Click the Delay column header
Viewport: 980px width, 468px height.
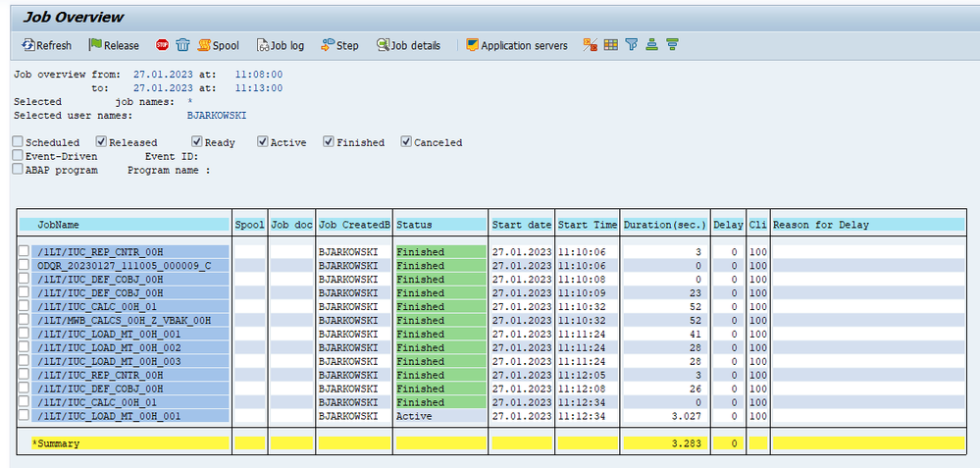728,225
